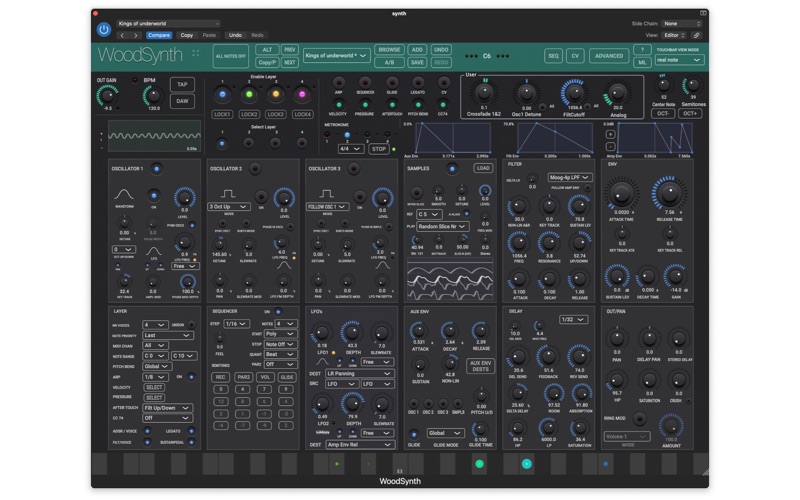Viewport: 800px width, 500px height.
Task: Click Oscillator 1 LFO waveform shape icon
Action: pyautogui.click(x=153, y=251)
